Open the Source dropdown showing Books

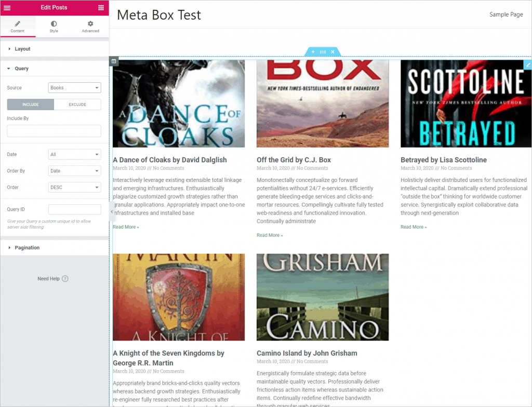74,88
